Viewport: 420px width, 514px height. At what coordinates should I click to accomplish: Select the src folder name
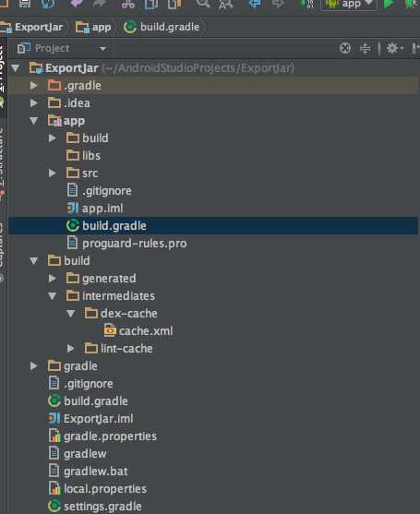(90, 173)
